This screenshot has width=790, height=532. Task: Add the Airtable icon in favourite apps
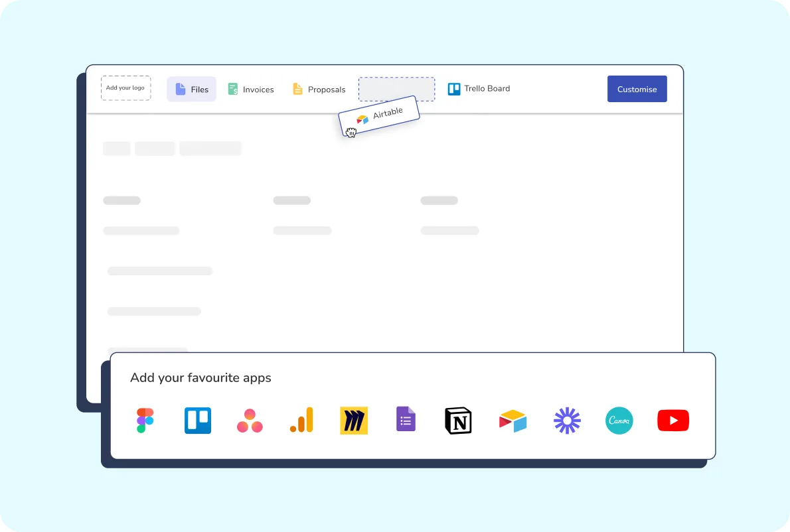tap(513, 421)
